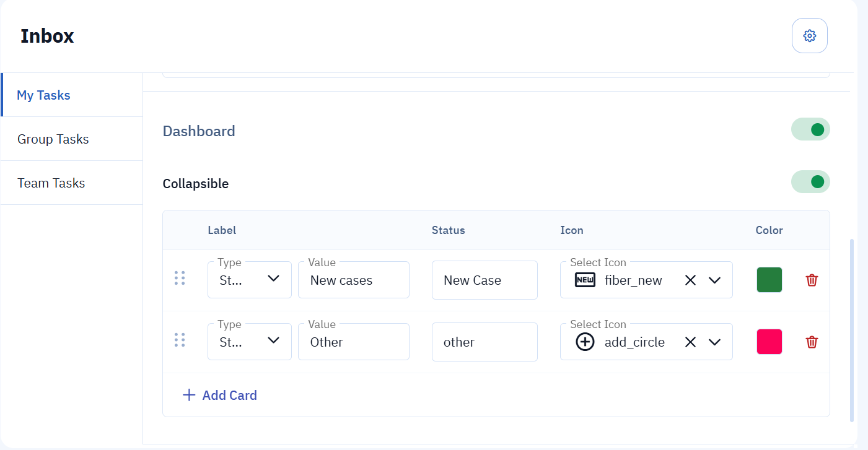Open the Inbox settings gear icon
Viewport: 868px width, 450px height.
coord(809,36)
